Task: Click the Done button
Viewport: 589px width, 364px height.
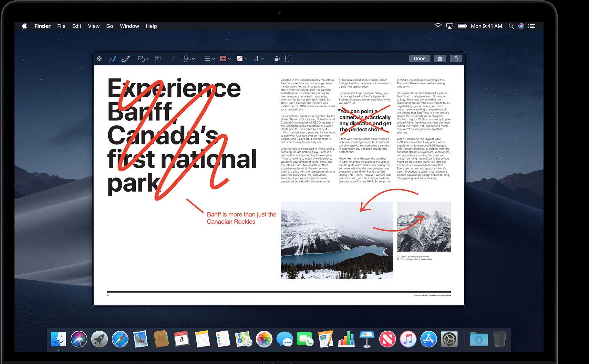Action: pyautogui.click(x=420, y=58)
